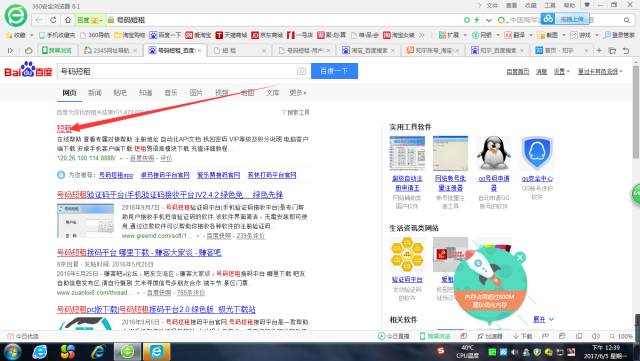Go to the browser home page icon
This screenshot has width=640, height=361.
68,20
